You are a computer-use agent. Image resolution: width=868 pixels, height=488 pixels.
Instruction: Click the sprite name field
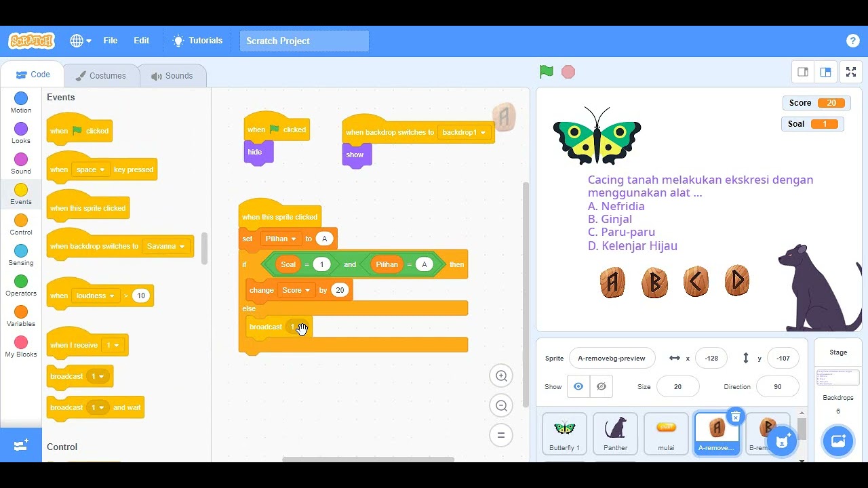[x=612, y=358]
